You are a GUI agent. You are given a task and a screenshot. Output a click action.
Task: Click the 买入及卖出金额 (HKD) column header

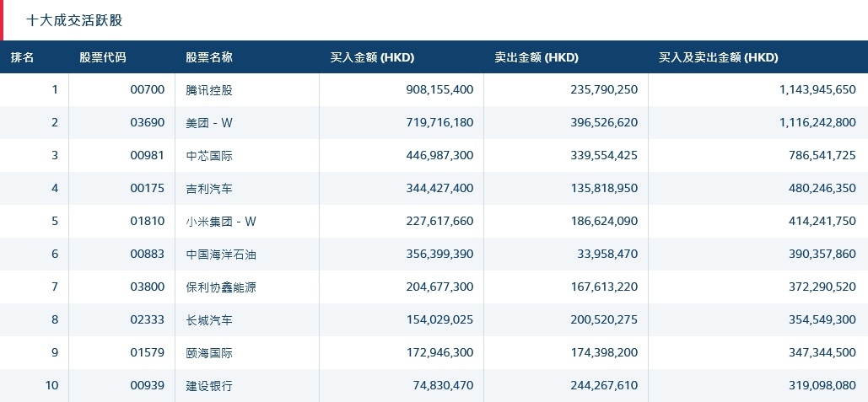[x=718, y=57]
